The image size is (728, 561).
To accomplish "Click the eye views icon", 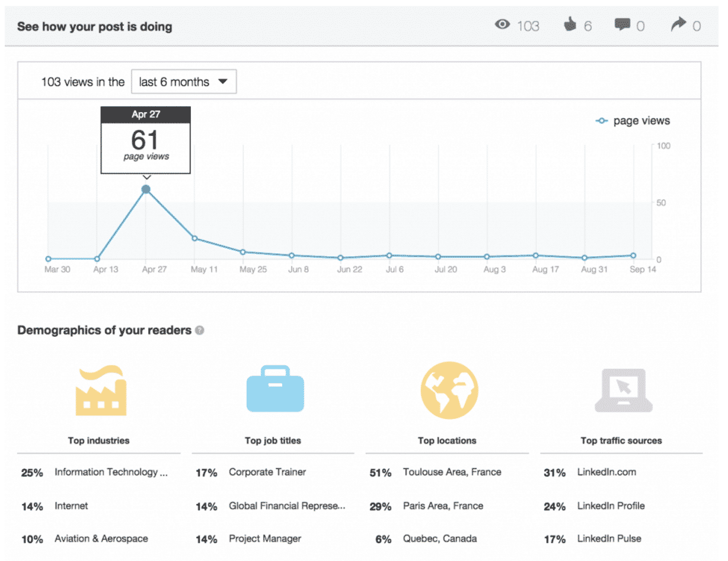I will 503,25.
